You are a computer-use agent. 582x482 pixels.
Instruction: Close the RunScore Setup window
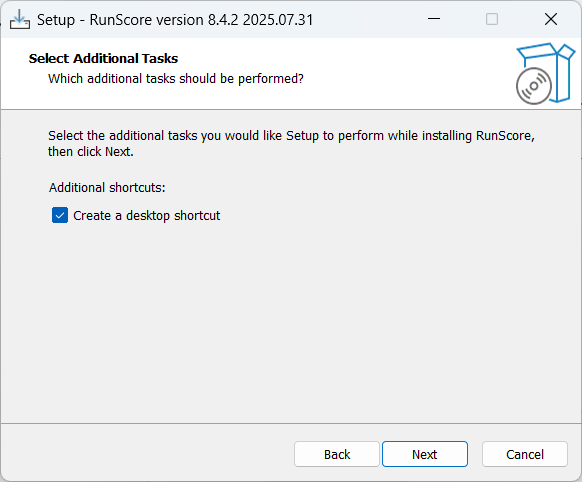pyautogui.click(x=551, y=19)
